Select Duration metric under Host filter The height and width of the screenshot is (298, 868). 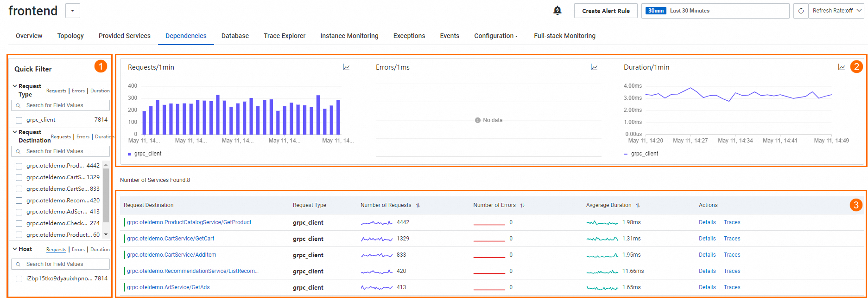point(100,250)
